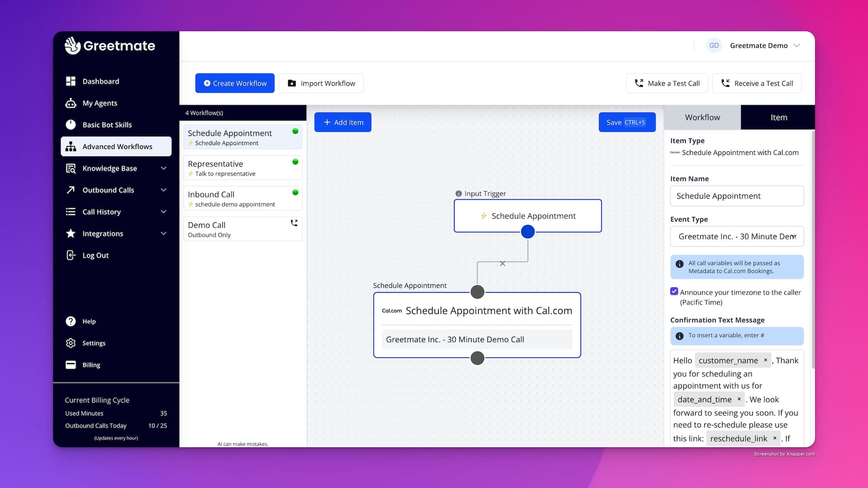The width and height of the screenshot is (868, 488).
Task: Switch to the Workflow tab
Action: (702, 117)
